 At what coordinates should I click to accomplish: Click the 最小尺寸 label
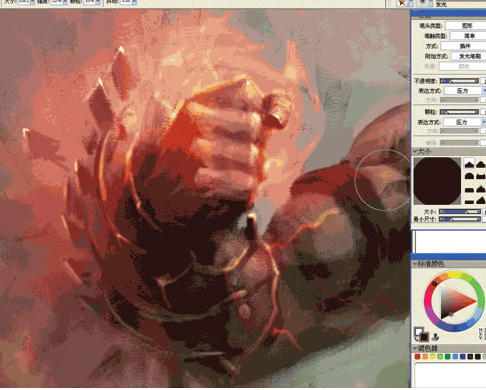click(425, 219)
